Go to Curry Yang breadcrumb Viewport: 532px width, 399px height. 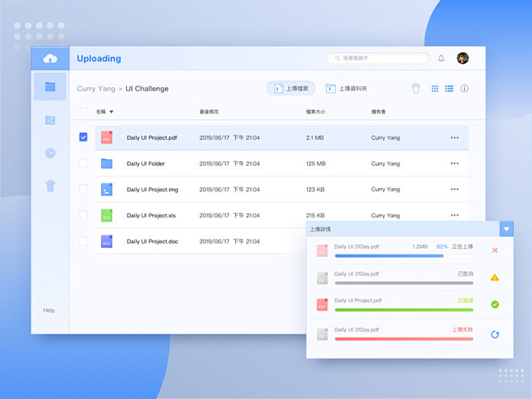(x=96, y=89)
